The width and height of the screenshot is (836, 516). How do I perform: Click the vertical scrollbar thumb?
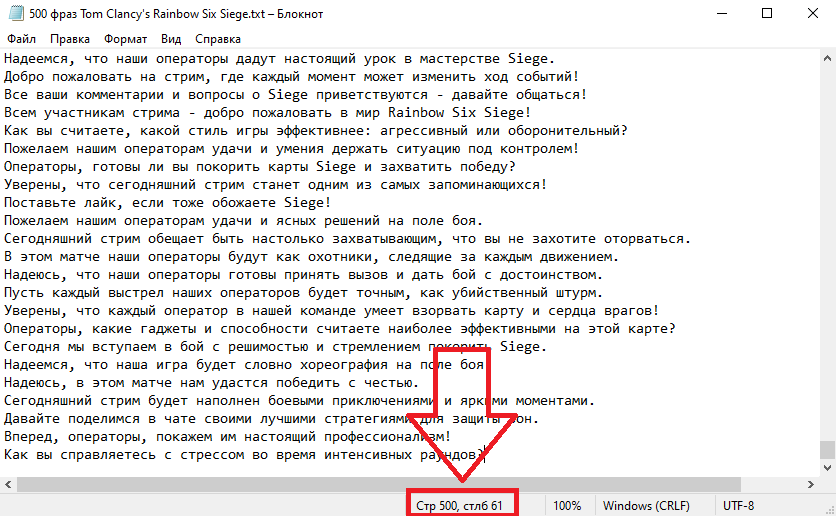827,449
